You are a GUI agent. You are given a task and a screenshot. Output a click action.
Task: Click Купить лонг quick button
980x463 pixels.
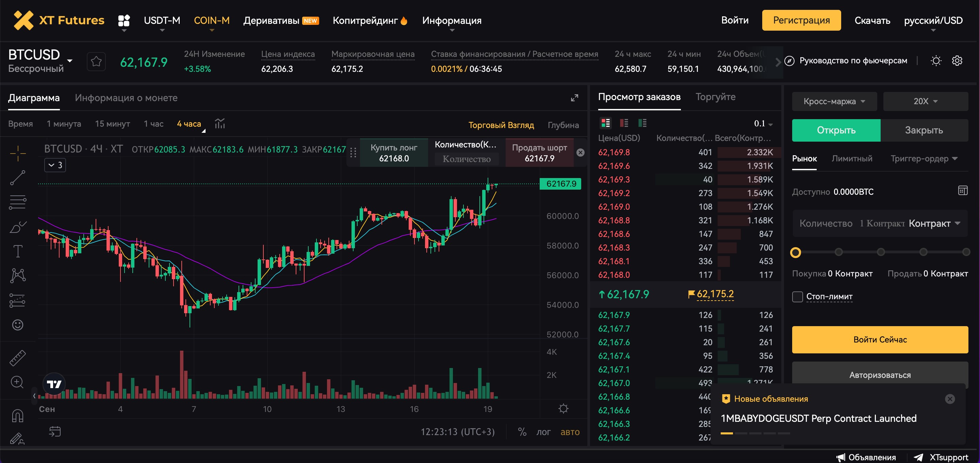click(x=394, y=153)
